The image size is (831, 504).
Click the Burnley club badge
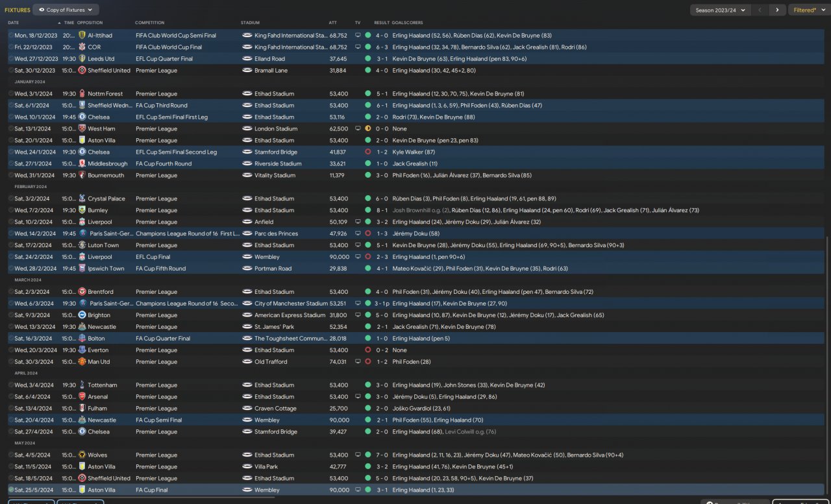82,211
